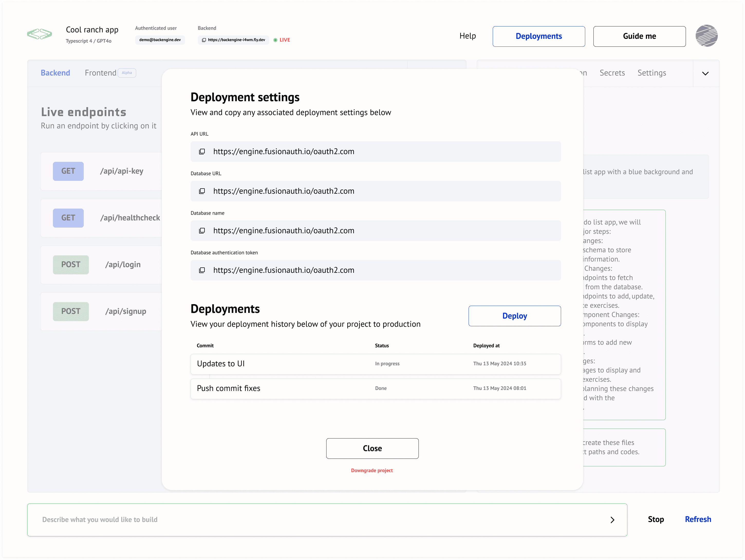Switch to the Backend tab

click(x=55, y=73)
